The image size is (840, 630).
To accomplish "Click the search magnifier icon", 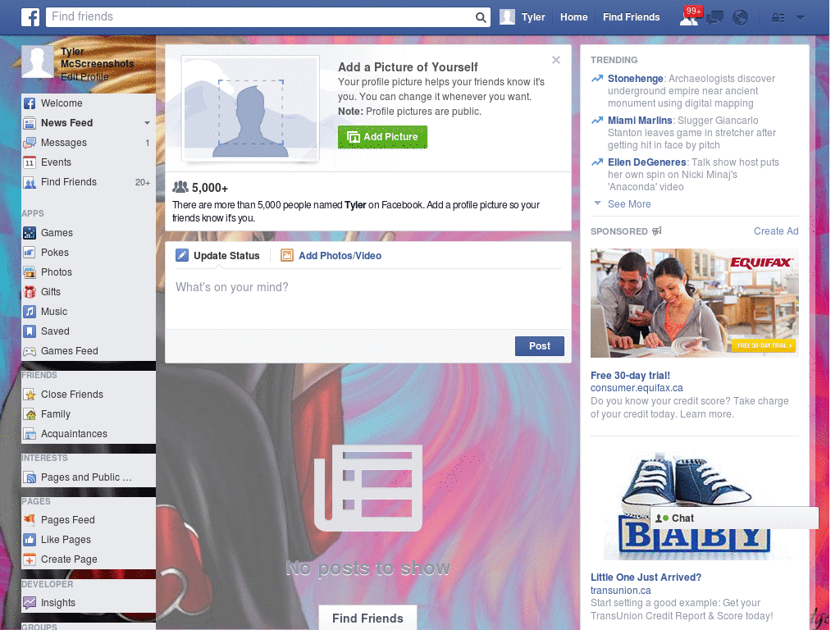I will coord(481,17).
